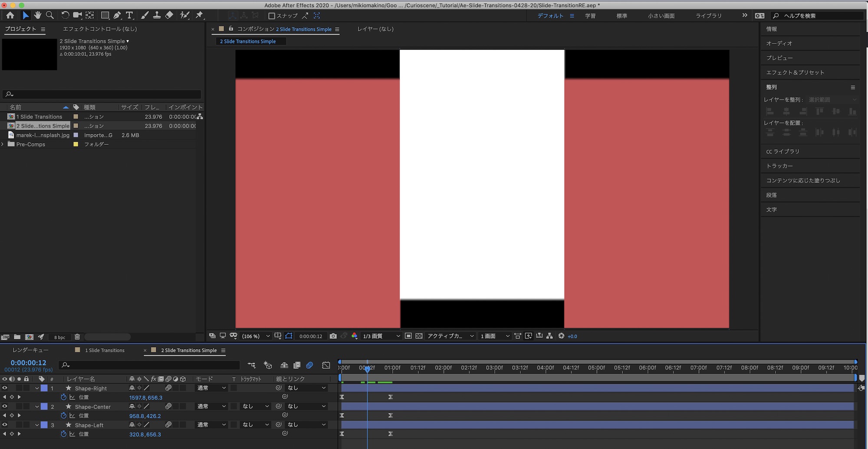The width and height of the screenshot is (868, 449).
Task: Switch to the 1 Slide Transitions timeline tab
Action: (105, 351)
